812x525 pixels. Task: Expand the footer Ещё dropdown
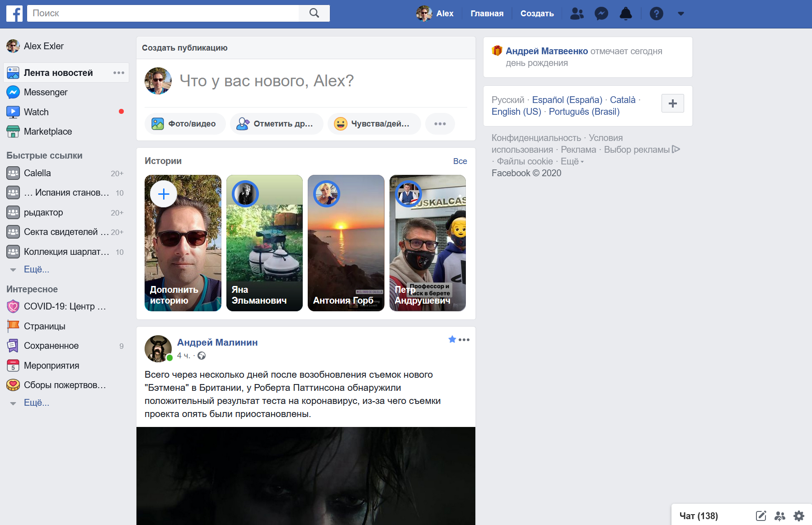tap(572, 161)
